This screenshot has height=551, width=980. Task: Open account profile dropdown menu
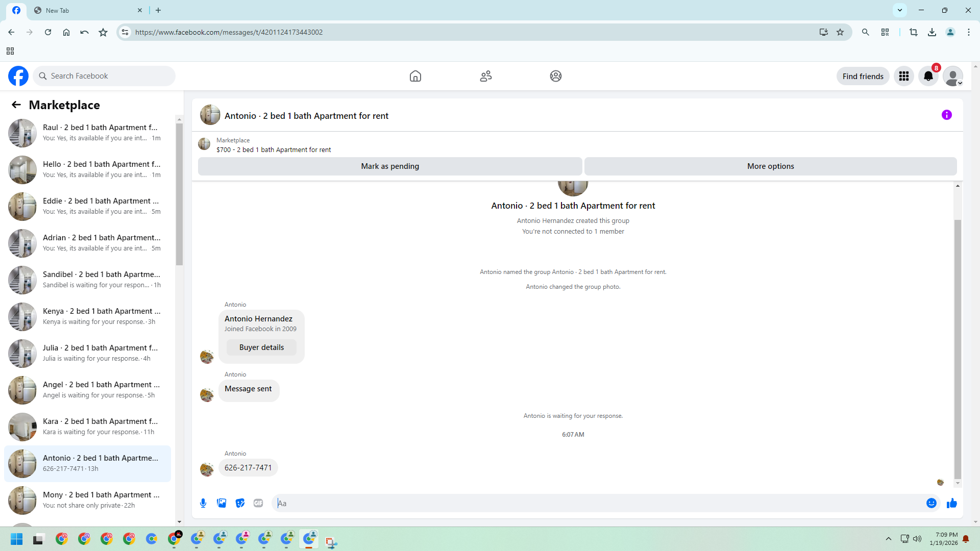click(x=952, y=77)
